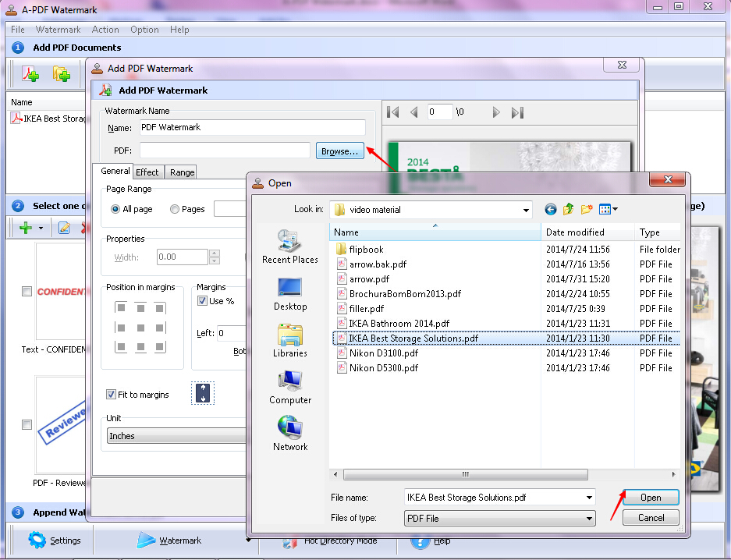The height and width of the screenshot is (560, 731).
Task: Click the green plus add watermark icon
Action: [26, 228]
